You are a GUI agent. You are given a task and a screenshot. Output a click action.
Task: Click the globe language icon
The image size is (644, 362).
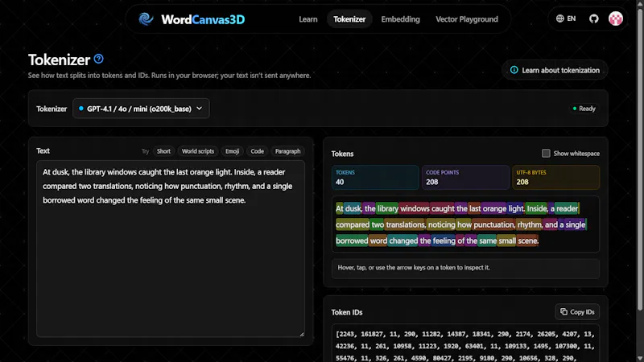559,19
